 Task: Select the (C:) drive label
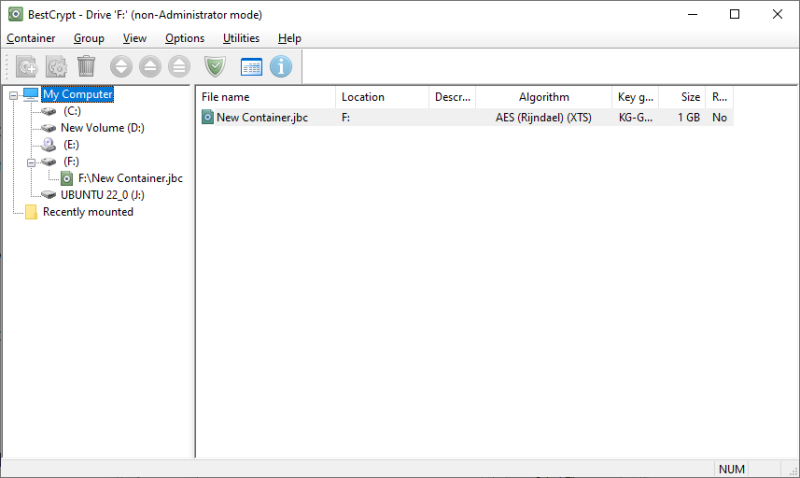coord(72,111)
